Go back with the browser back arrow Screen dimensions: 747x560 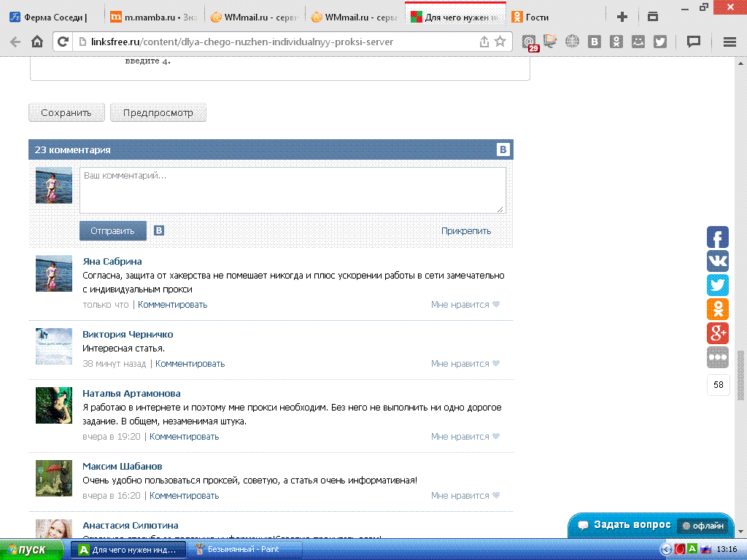point(15,42)
